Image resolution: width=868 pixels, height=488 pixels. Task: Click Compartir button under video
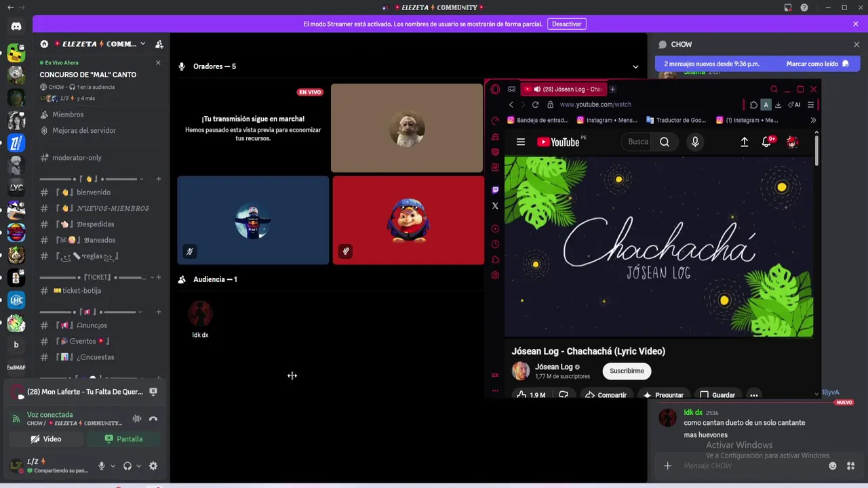point(605,394)
